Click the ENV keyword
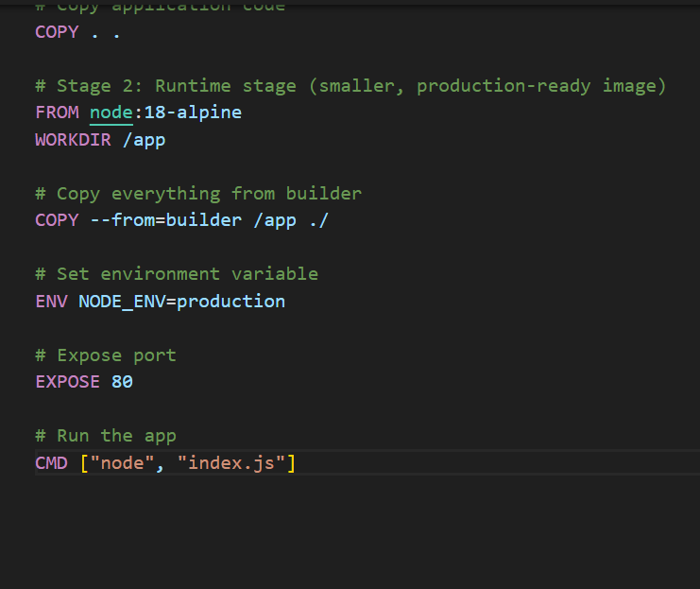The image size is (700, 589). [x=51, y=302]
